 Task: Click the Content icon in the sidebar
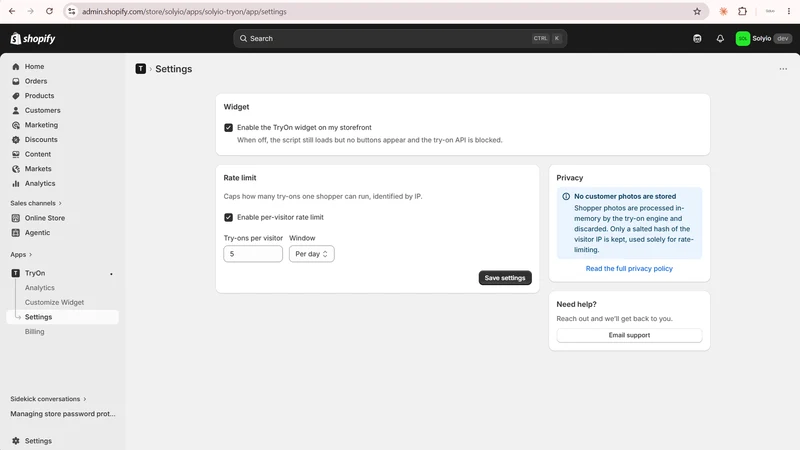click(x=16, y=154)
